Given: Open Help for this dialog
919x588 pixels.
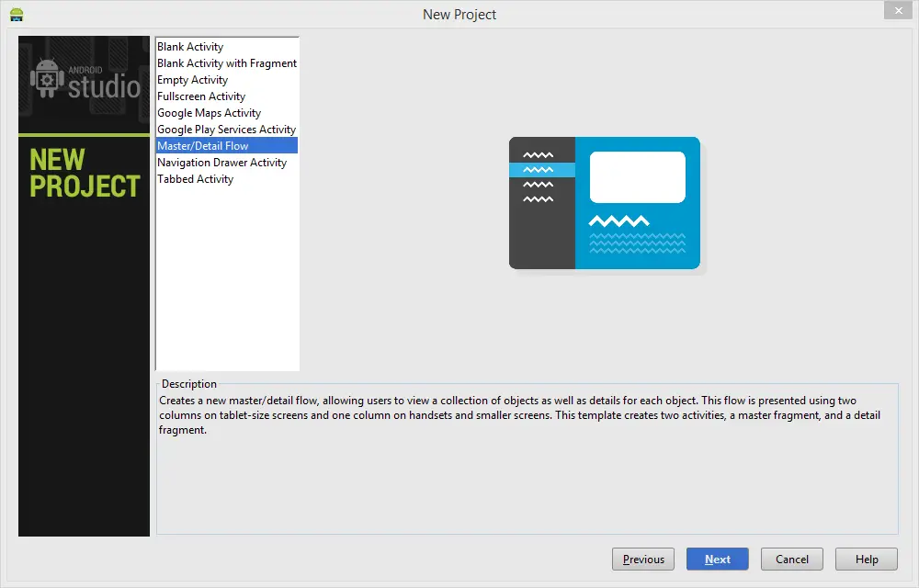Looking at the screenshot, I should (x=867, y=559).
